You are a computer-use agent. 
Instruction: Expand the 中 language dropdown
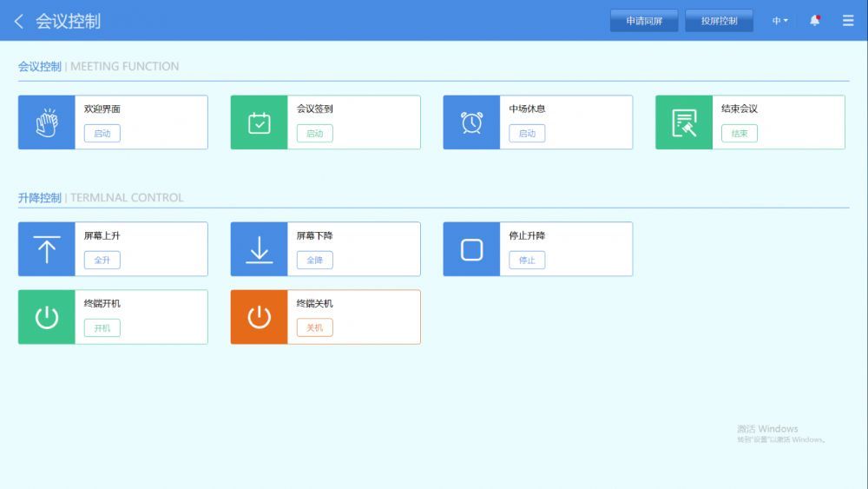779,21
